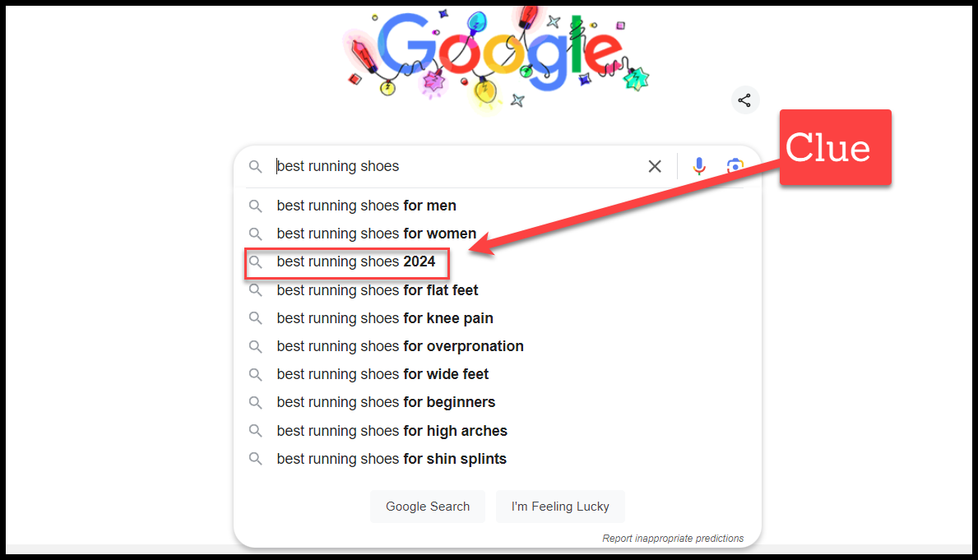The image size is (978, 560).
Task: Select suggestion 'best running shoes for women'
Action: [376, 234]
